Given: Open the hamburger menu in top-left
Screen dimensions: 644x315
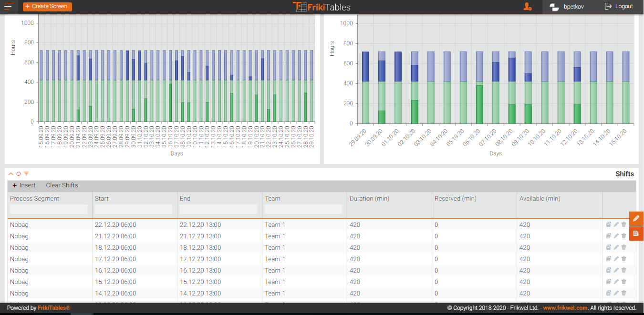Looking at the screenshot, I should click(x=9, y=7).
